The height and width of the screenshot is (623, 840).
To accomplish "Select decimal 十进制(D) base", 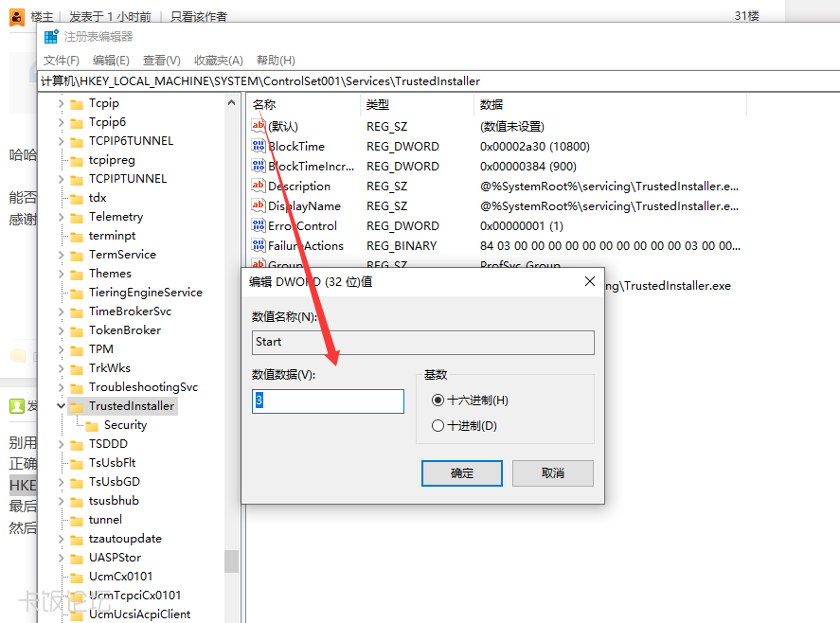I will [464, 426].
